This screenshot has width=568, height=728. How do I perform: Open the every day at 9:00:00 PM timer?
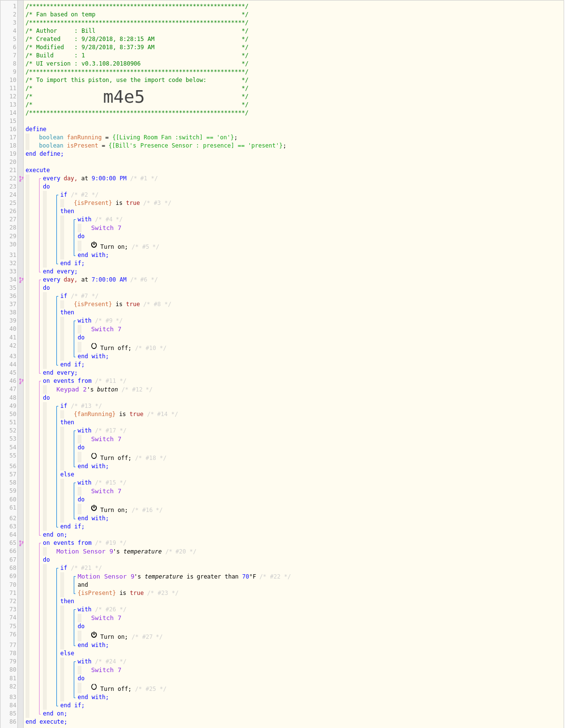tap(85, 178)
